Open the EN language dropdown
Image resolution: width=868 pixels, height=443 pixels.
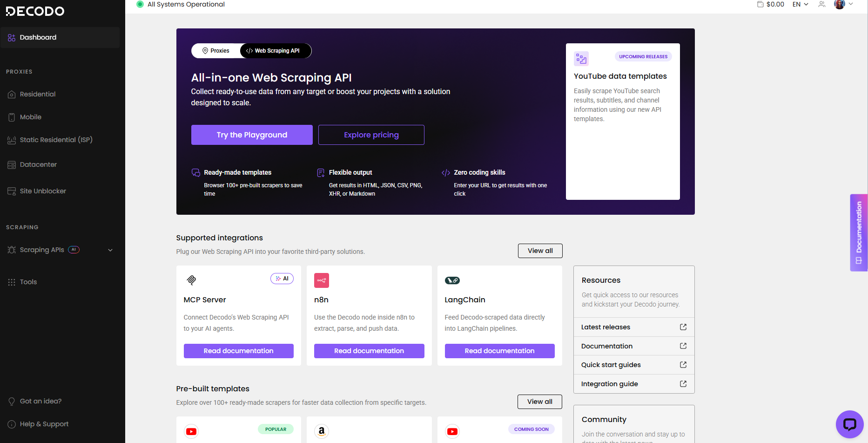[x=800, y=4]
